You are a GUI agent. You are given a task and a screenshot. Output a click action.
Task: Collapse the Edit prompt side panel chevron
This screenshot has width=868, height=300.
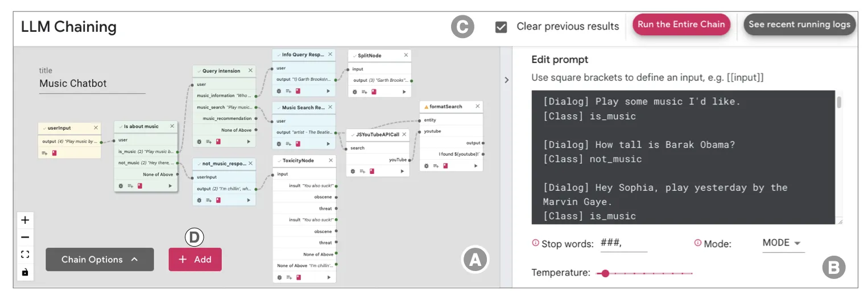[x=506, y=80]
